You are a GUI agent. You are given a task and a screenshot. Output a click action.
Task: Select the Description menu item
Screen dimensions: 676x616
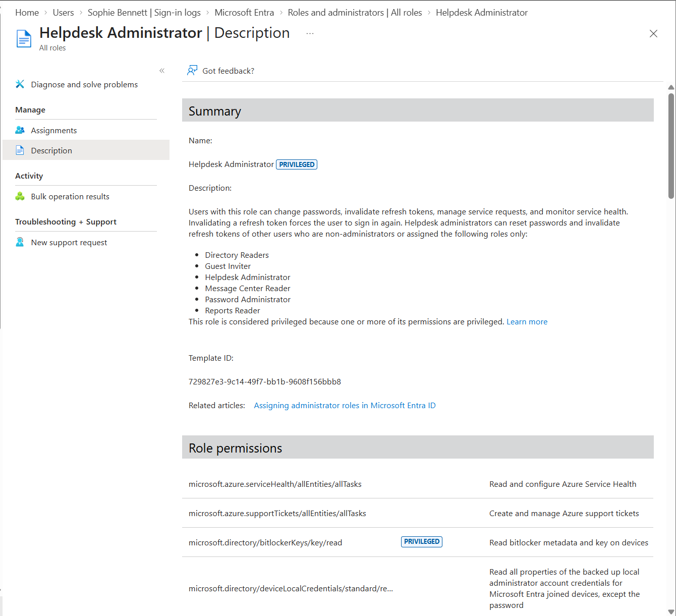tap(86, 150)
